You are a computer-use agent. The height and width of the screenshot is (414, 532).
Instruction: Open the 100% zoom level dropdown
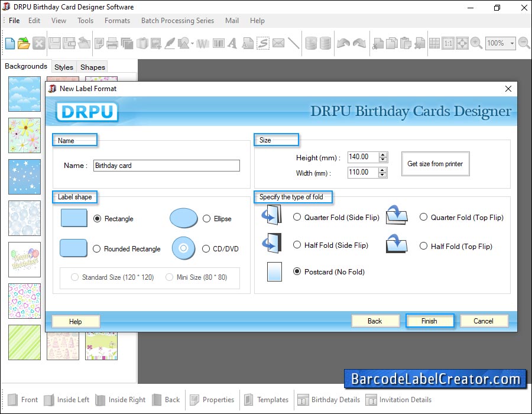tap(512, 43)
